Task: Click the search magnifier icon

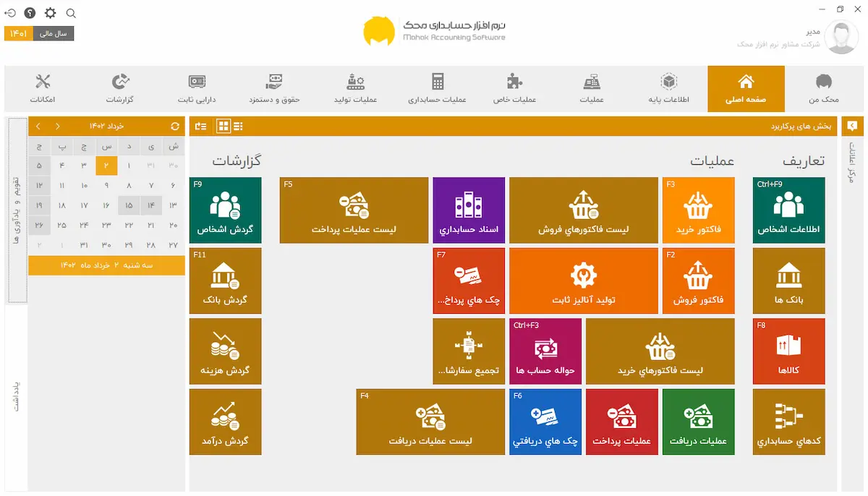Action: point(71,13)
